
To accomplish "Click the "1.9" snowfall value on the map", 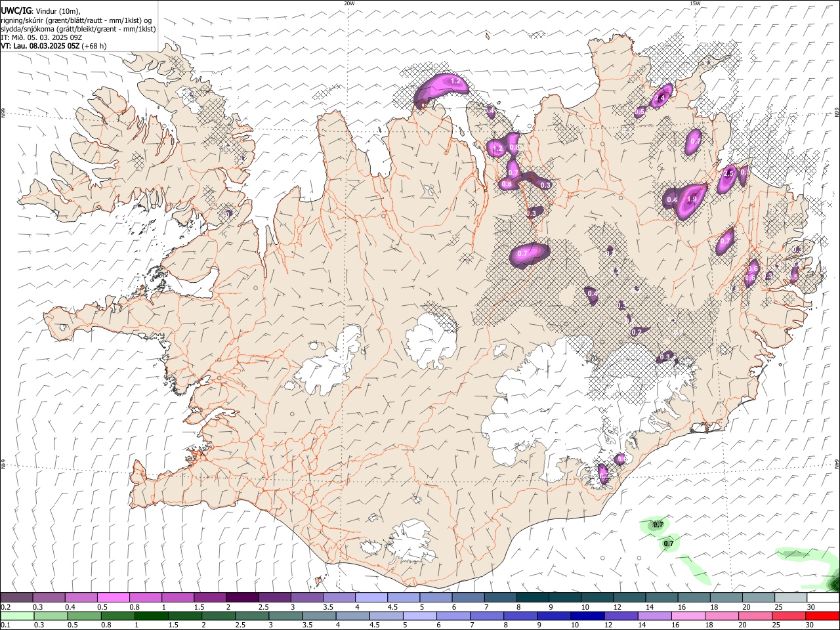I will tap(691, 199).
